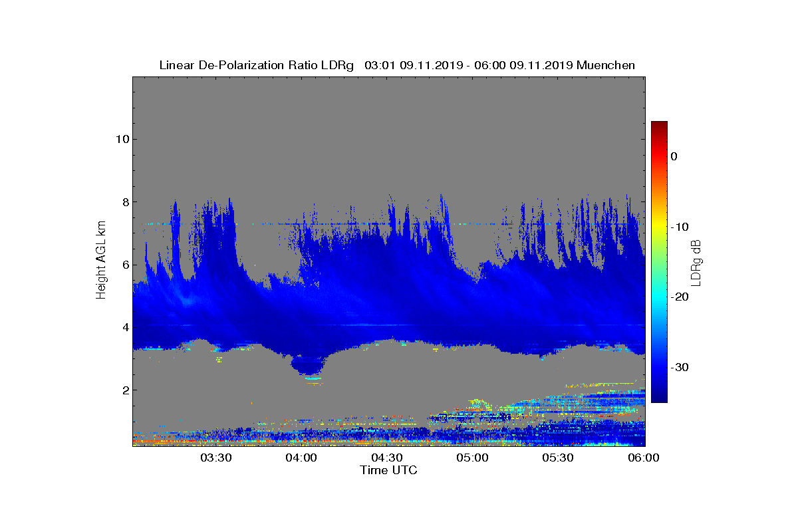Click the colorbar tick value '-30'
Image resolution: width=798 pixels, height=532 pixels.
(x=679, y=367)
